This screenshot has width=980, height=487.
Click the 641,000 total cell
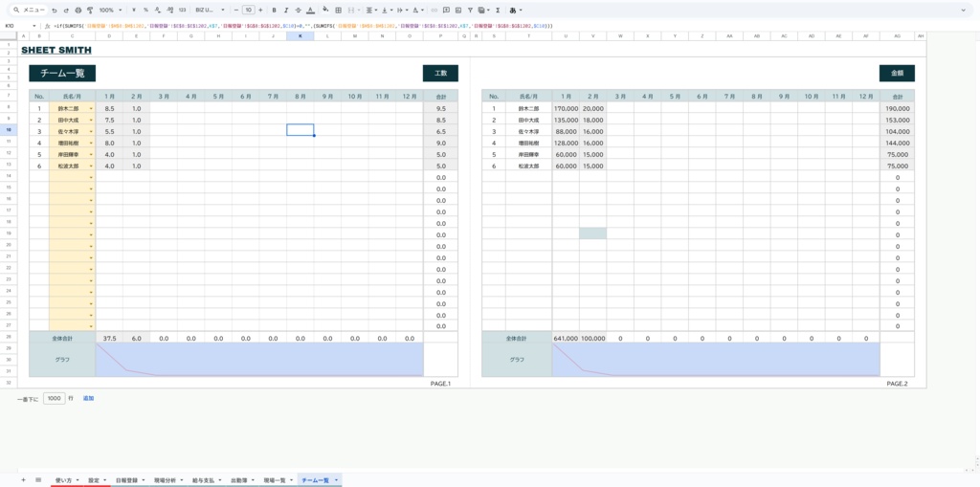[566, 338]
